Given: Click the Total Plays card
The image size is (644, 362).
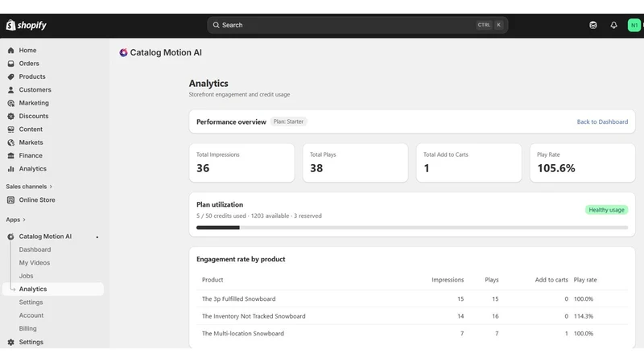Looking at the screenshot, I should click(355, 162).
